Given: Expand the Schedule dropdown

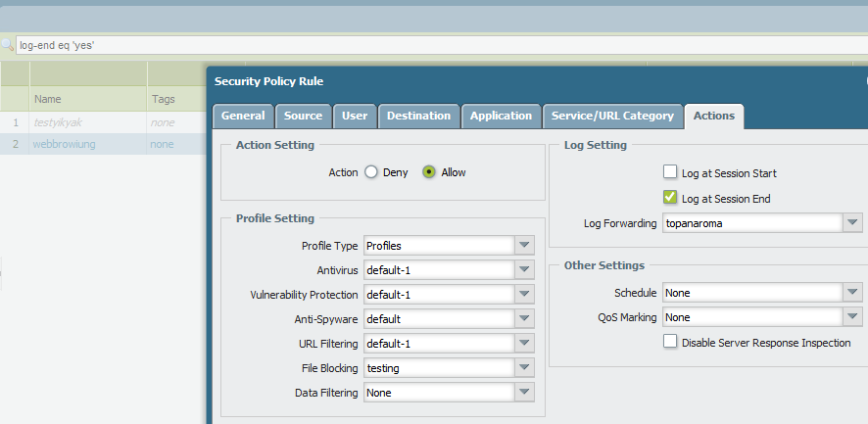Looking at the screenshot, I should tap(852, 292).
